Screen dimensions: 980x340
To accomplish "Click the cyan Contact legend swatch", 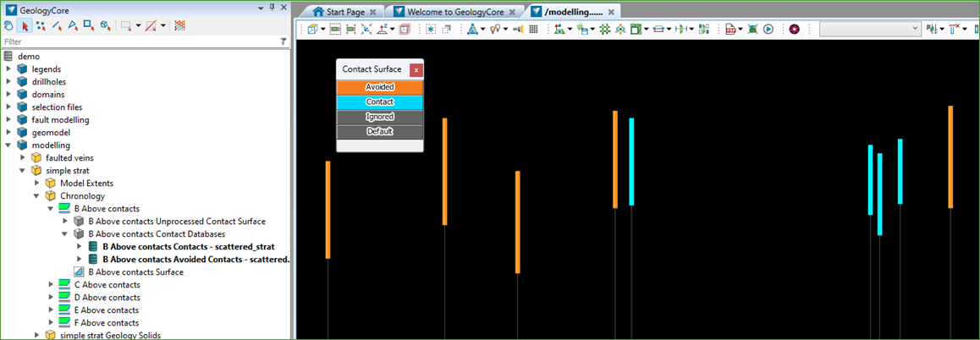I will pyautogui.click(x=380, y=101).
